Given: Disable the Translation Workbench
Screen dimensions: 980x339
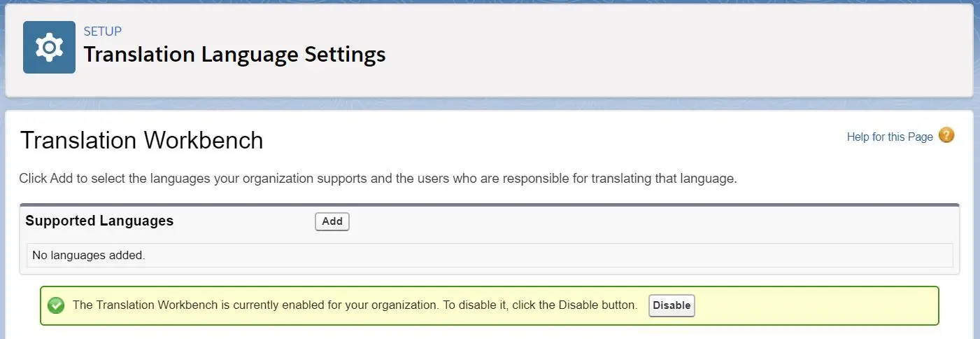Looking at the screenshot, I should pos(672,305).
